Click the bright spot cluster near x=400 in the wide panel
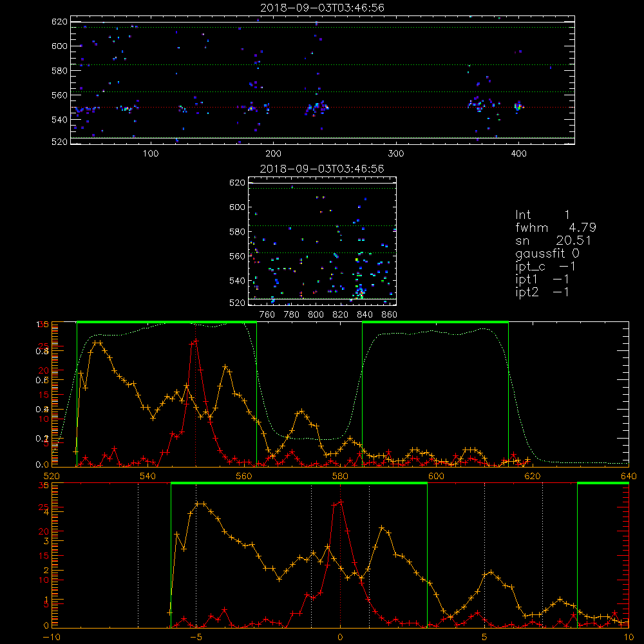The height and width of the screenshot is (644, 644). point(518,106)
